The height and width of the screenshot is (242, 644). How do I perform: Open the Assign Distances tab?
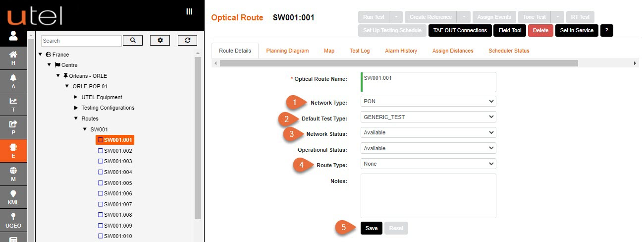tap(453, 51)
